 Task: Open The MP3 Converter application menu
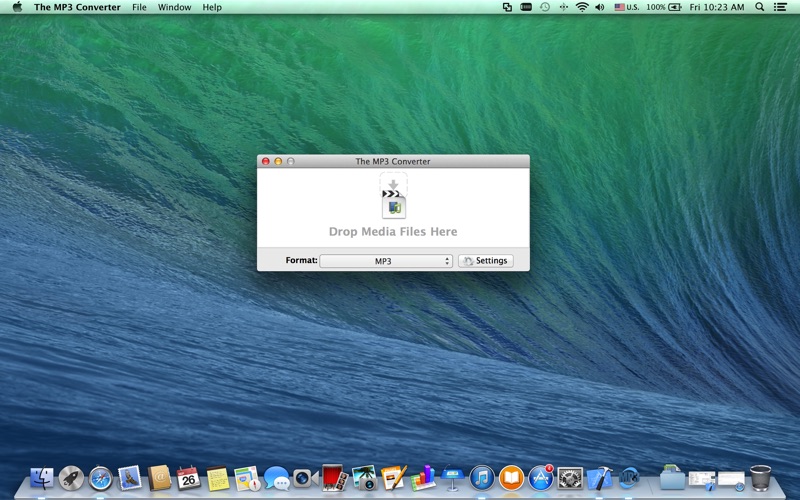77,7
